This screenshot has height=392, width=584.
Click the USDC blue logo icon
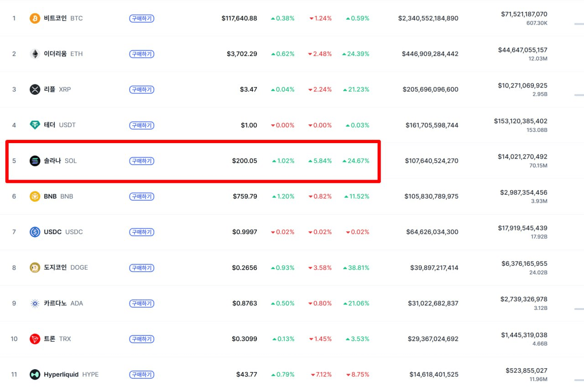35,232
